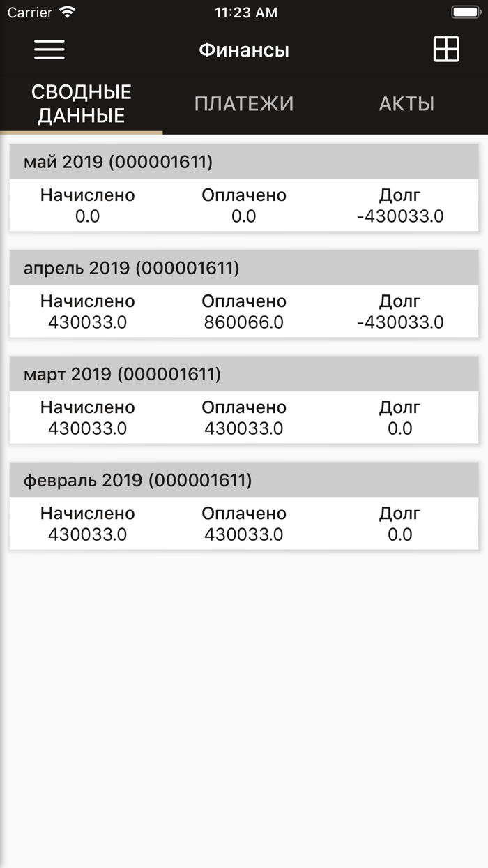Screen dimensions: 488x868
Task: Switch to the ПЛАТЕЖИ tab
Action: (x=244, y=103)
